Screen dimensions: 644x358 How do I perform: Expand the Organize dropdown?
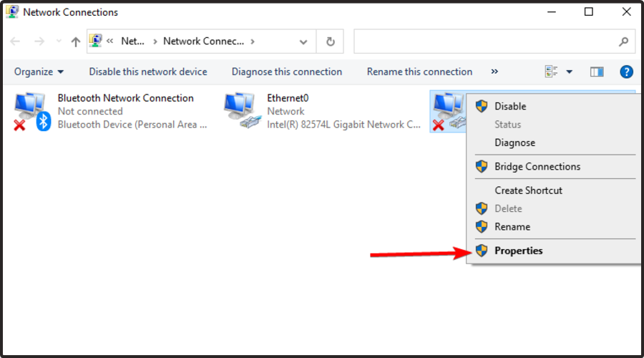point(39,72)
